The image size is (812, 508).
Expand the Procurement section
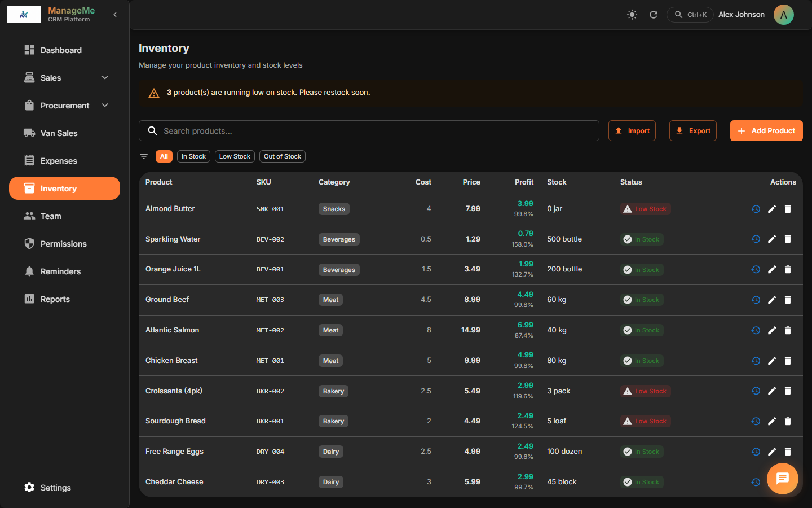click(x=105, y=106)
